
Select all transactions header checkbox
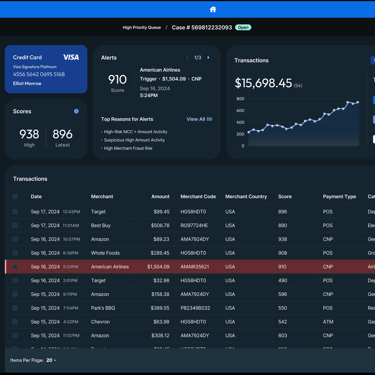[x=15, y=197]
